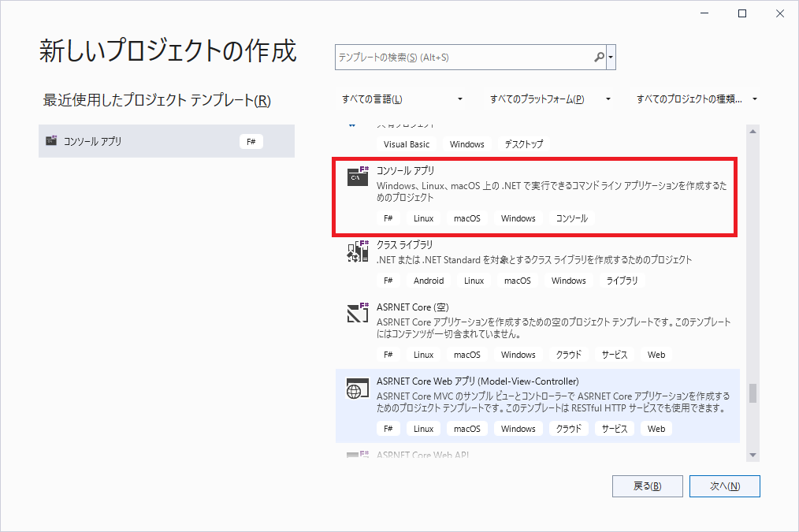Viewport: 799px width, 532px height.
Task: Click the デスクトップ tag
Action: click(x=524, y=144)
